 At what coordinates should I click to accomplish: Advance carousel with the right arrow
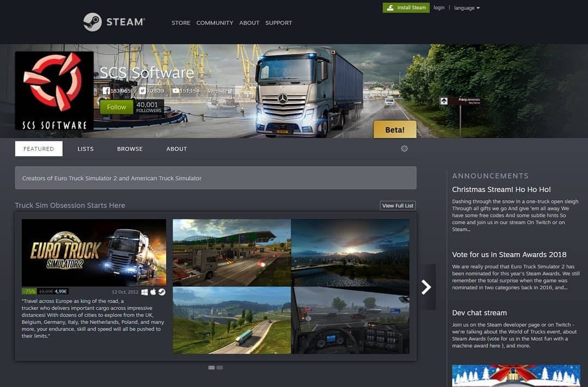tap(426, 287)
